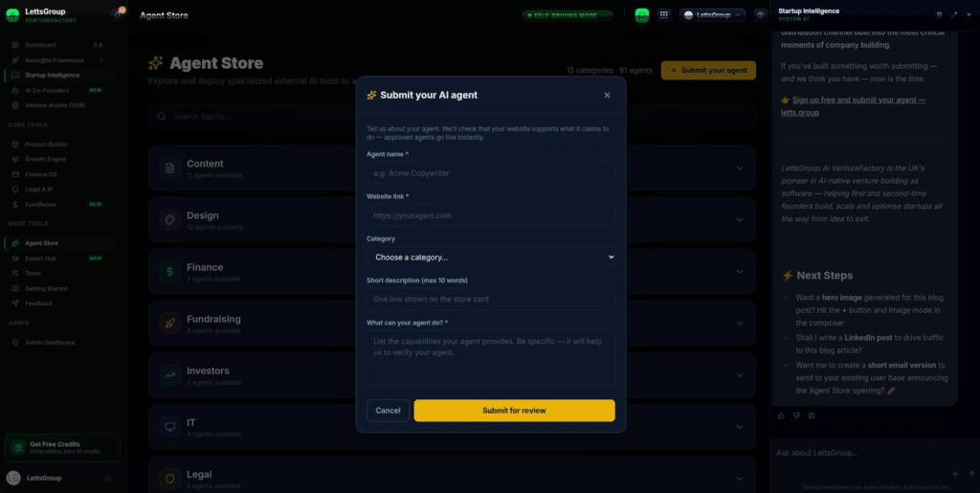Click the Fundraising category rocket icon

169,324
